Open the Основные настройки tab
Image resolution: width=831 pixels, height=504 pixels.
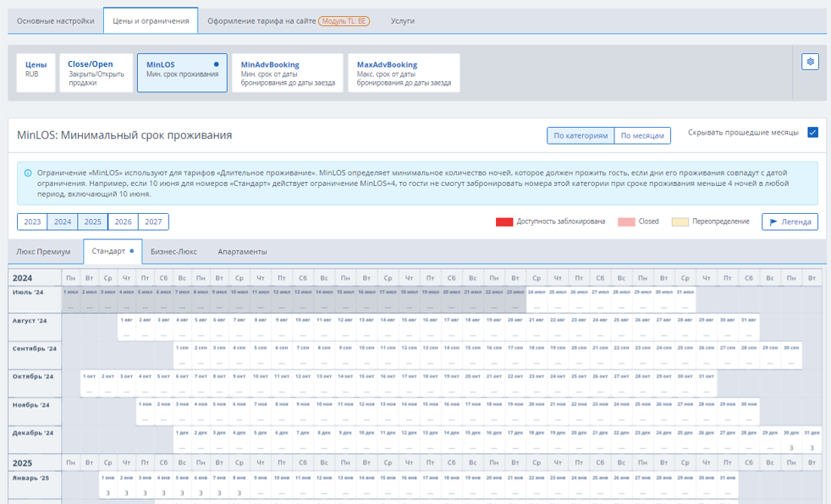coord(56,20)
